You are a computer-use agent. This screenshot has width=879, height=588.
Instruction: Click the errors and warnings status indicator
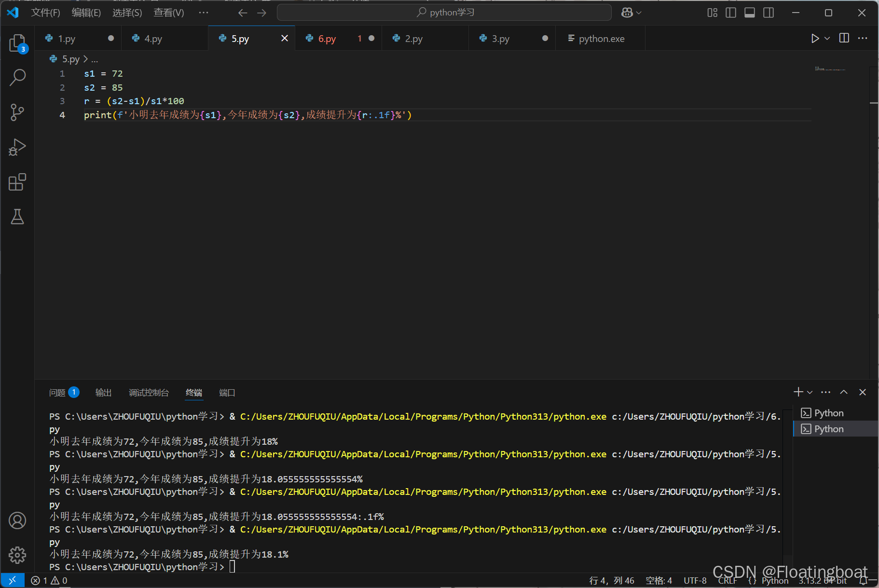pos(49,580)
